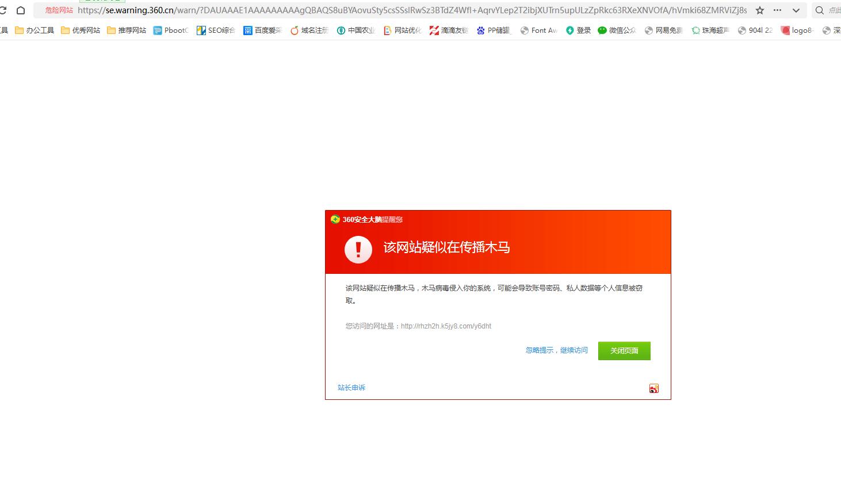Open the 推荐网站 bookmark folder
Viewport: 841px width, 504px height.
coord(127,30)
